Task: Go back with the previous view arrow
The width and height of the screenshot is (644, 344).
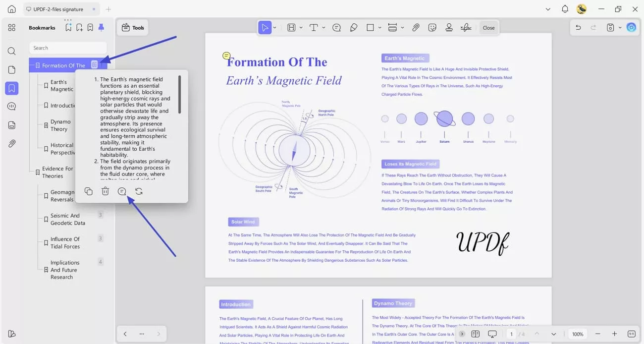Action: (125, 334)
